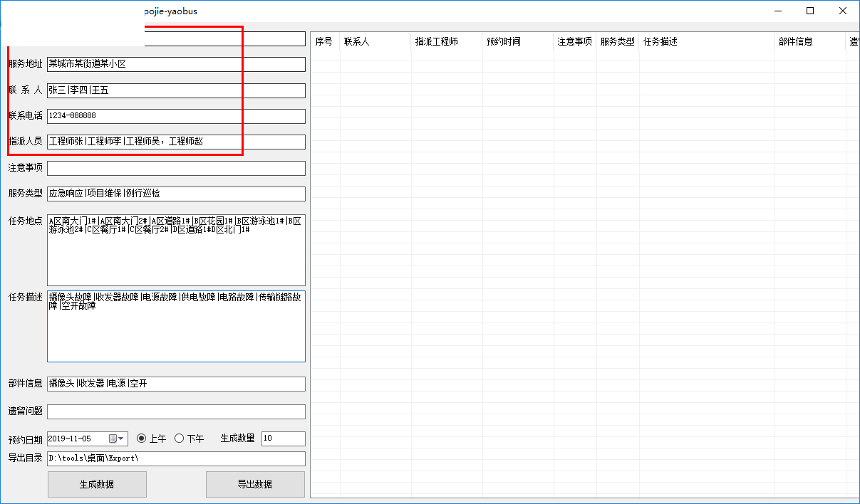860x504 pixels.
Task: Click the 导出数据 button
Action: coord(255,484)
